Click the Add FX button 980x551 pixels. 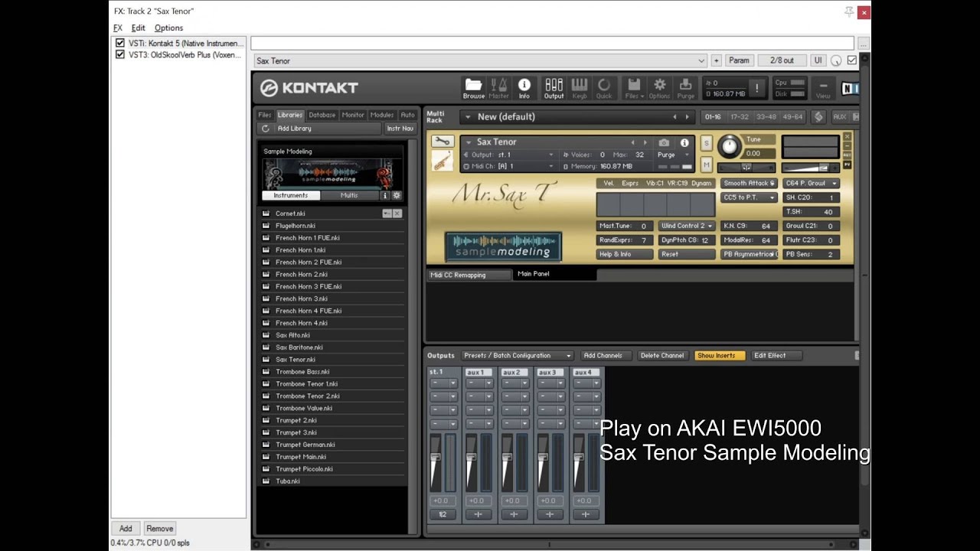(126, 528)
